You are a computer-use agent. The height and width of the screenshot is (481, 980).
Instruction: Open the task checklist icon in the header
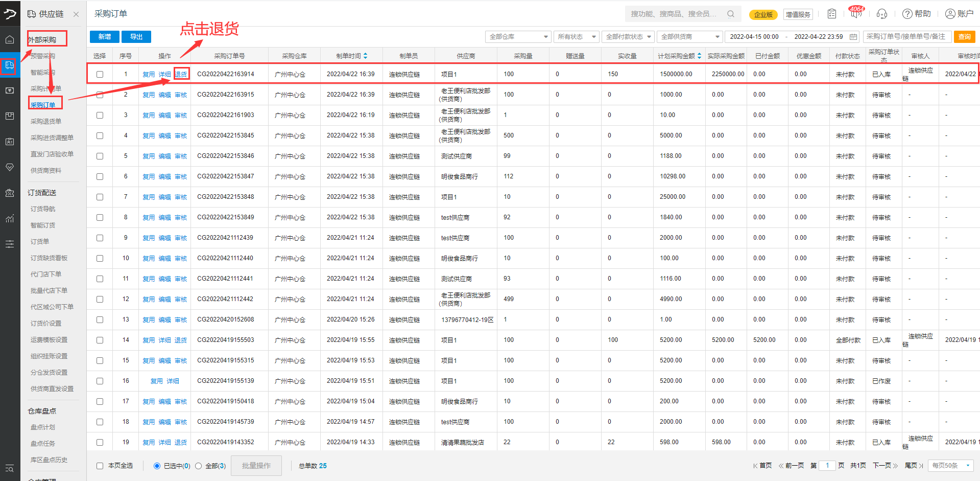coord(832,14)
